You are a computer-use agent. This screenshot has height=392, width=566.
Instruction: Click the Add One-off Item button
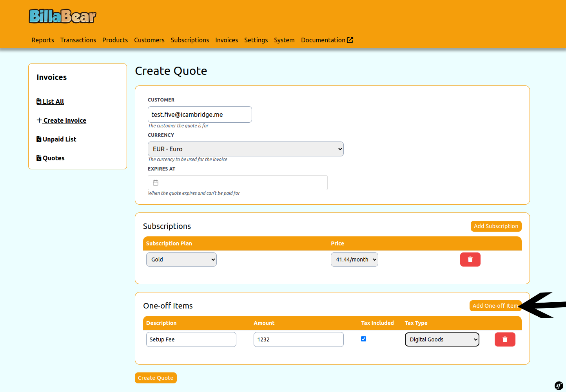coord(495,306)
